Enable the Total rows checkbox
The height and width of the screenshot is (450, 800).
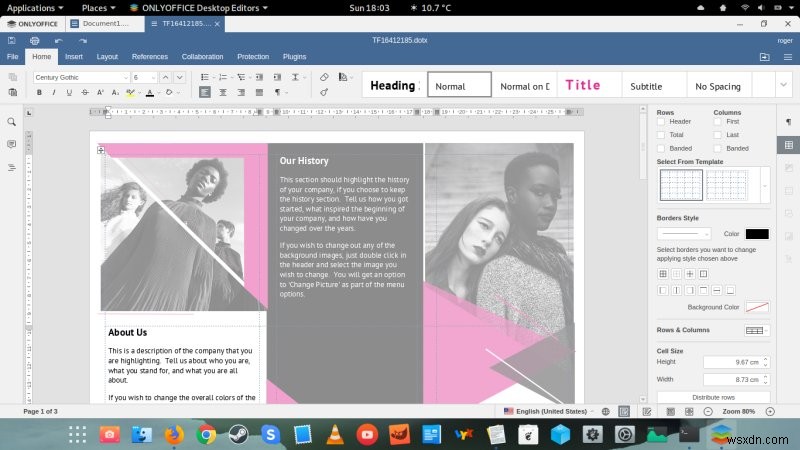[x=661, y=135]
